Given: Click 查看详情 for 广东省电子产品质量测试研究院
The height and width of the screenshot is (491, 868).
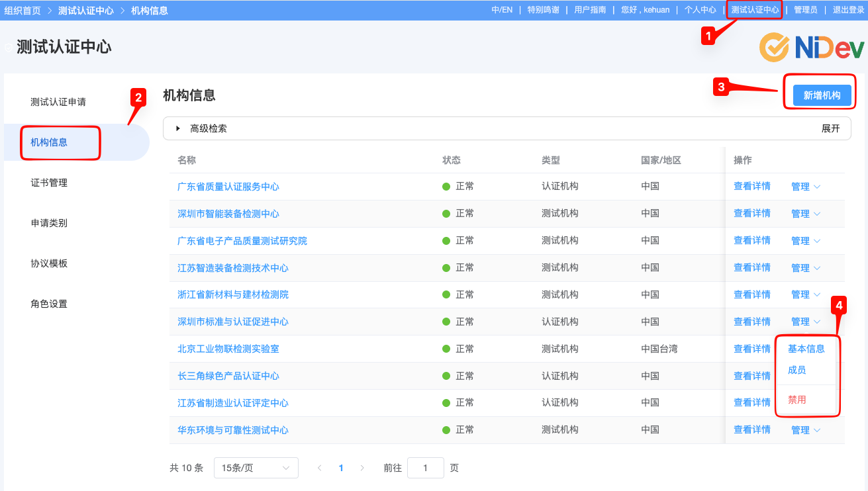Looking at the screenshot, I should coord(752,240).
